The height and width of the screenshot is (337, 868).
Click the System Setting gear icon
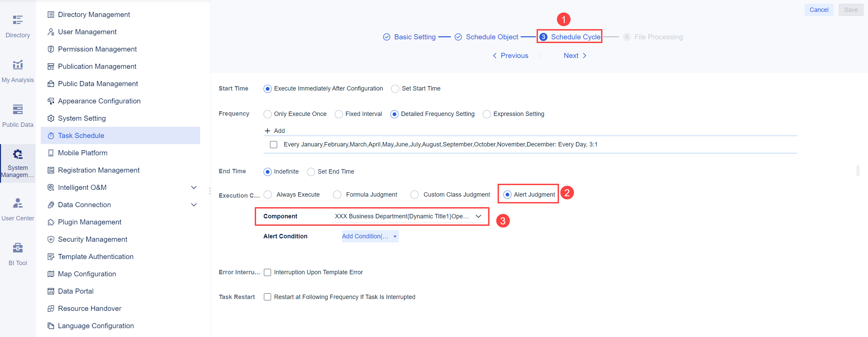coord(51,118)
